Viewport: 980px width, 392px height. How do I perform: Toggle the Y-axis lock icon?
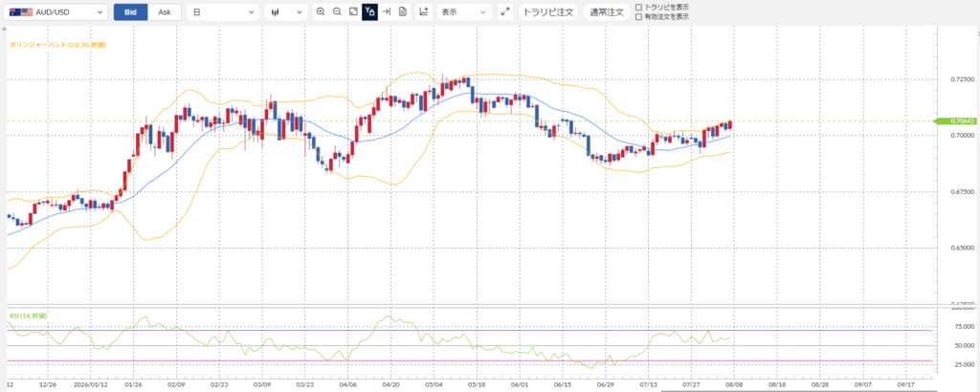[x=370, y=11]
